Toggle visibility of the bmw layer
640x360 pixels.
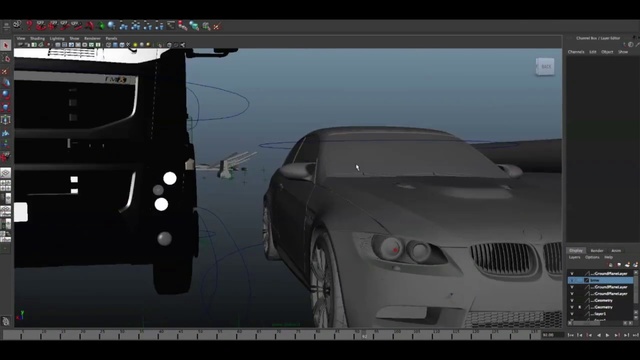pyautogui.click(x=572, y=280)
